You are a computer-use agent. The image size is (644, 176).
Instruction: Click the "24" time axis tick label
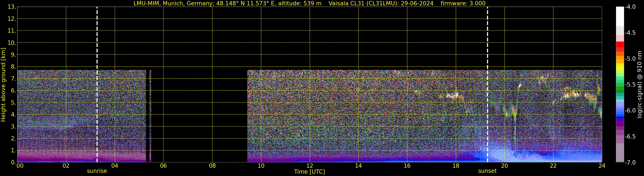pyautogui.click(x=602, y=166)
